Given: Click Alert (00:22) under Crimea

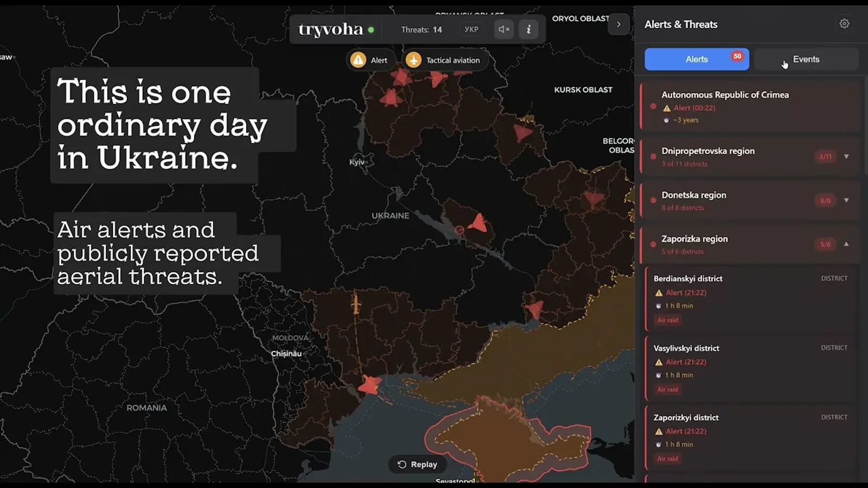Looking at the screenshot, I should click(694, 108).
